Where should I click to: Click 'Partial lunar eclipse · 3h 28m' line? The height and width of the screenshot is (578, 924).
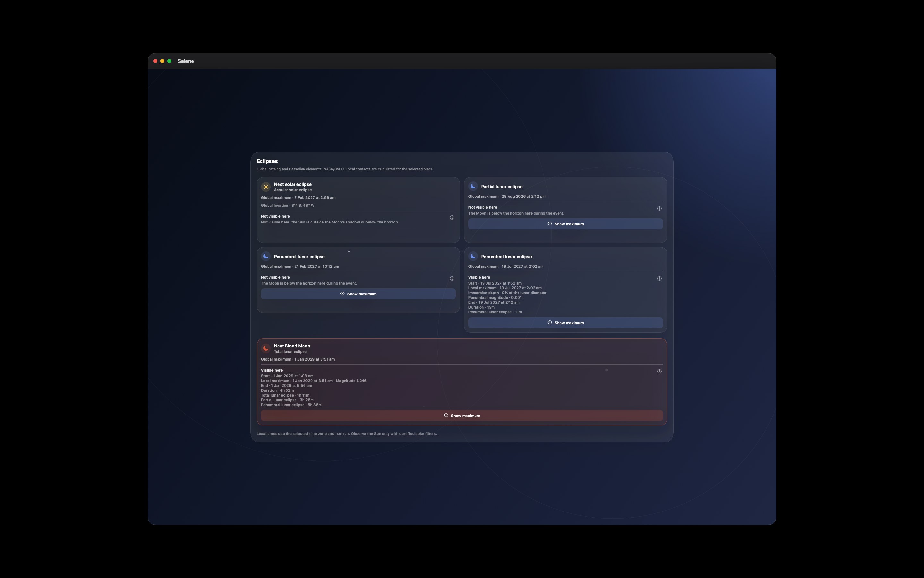pyautogui.click(x=287, y=400)
